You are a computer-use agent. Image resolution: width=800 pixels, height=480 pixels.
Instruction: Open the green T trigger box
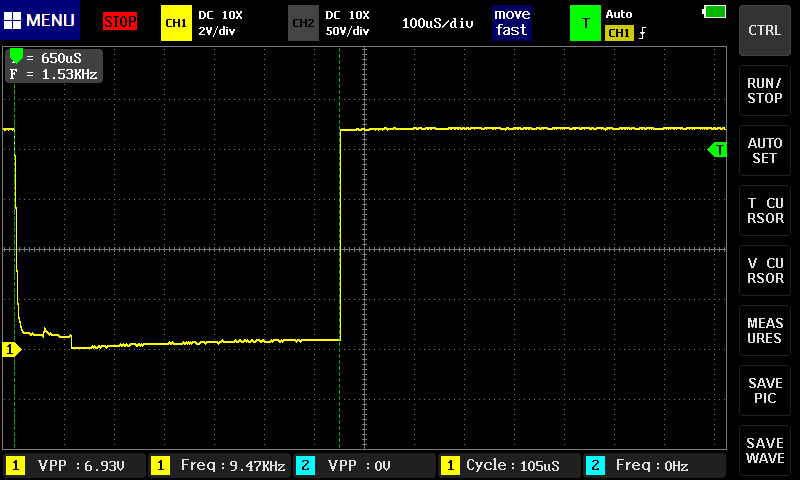[585, 23]
